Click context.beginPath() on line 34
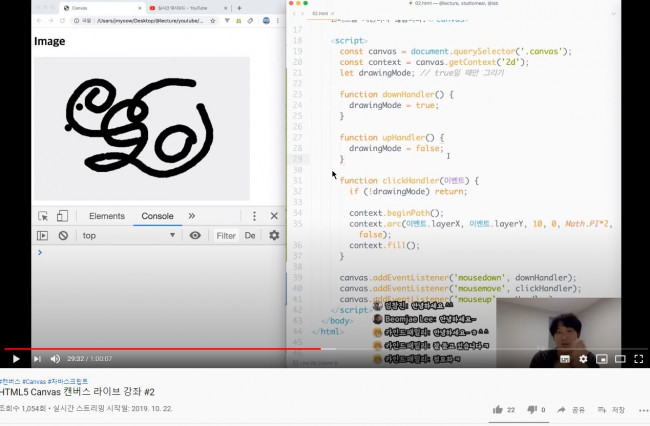The image size is (650, 426). (396, 213)
